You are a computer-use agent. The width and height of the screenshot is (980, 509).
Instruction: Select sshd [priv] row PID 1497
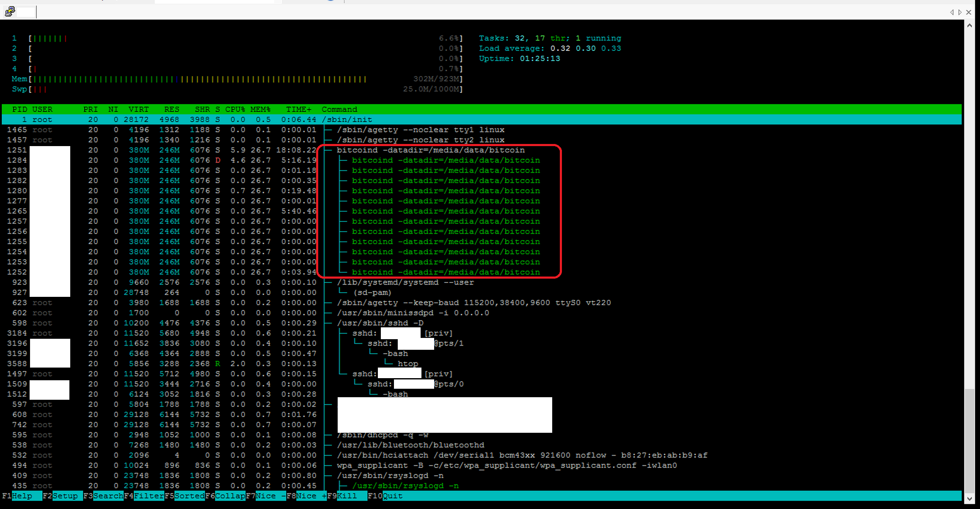(x=482, y=373)
